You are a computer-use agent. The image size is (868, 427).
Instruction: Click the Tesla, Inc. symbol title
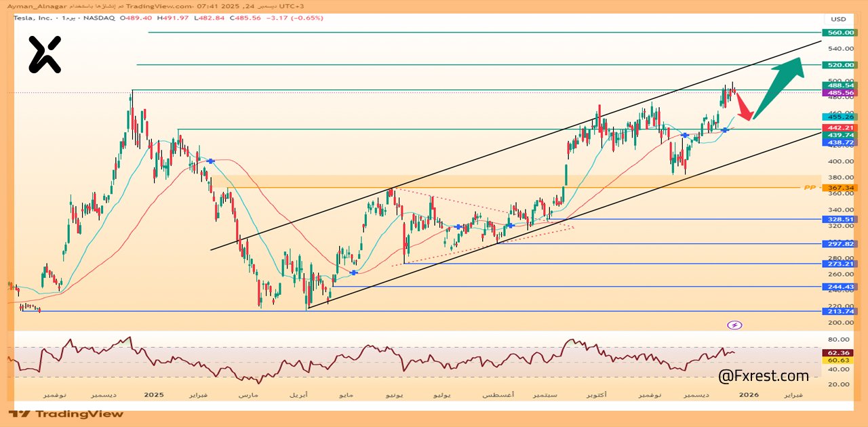pyautogui.click(x=34, y=18)
